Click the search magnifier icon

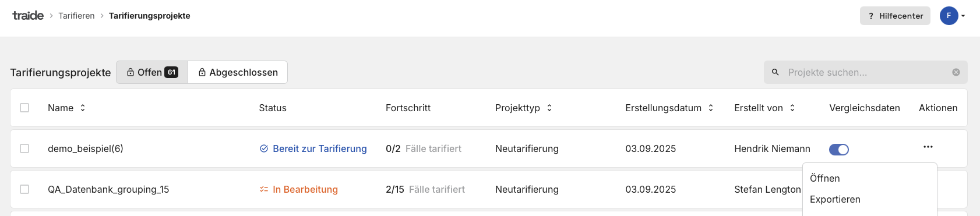775,72
